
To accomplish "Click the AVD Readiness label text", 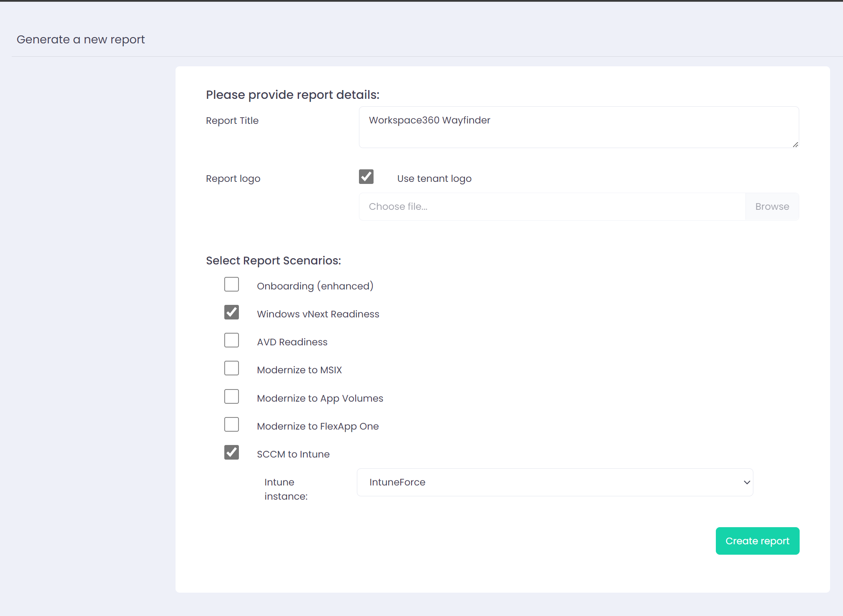I will [292, 342].
